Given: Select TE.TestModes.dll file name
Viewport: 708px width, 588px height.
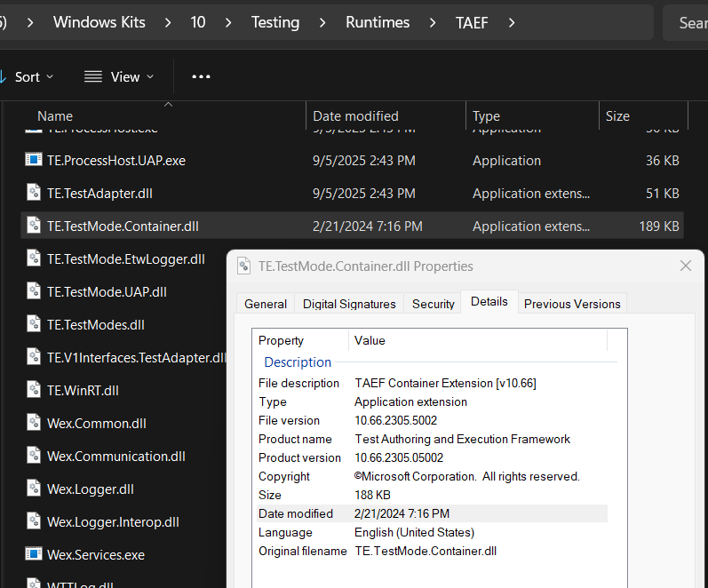Looking at the screenshot, I should click(96, 325).
